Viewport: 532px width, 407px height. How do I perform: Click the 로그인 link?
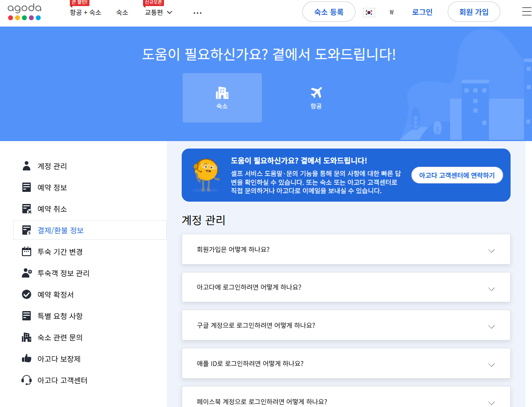[x=422, y=12]
